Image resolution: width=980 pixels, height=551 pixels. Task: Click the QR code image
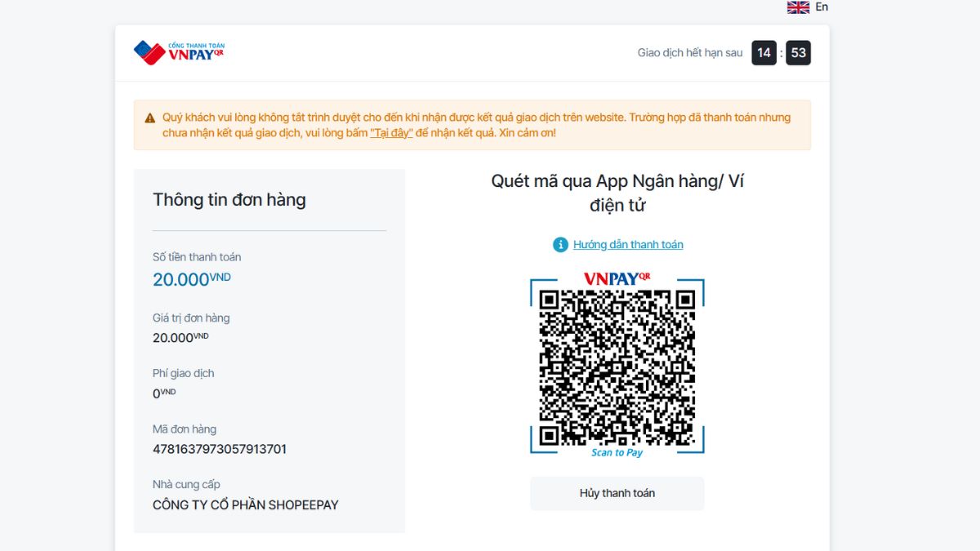pos(617,367)
